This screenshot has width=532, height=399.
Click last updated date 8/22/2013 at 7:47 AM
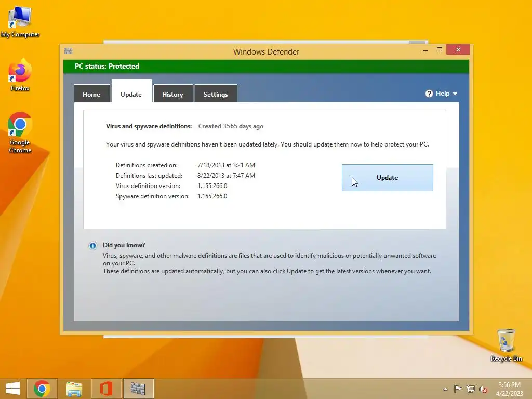click(x=227, y=176)
